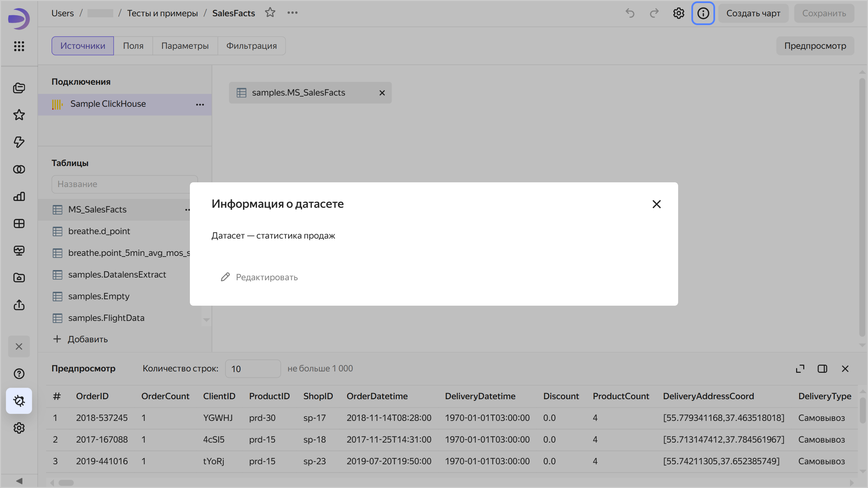868x488 pixels.
Task: Click the redo arrow icon
Action: click(654, 13)
